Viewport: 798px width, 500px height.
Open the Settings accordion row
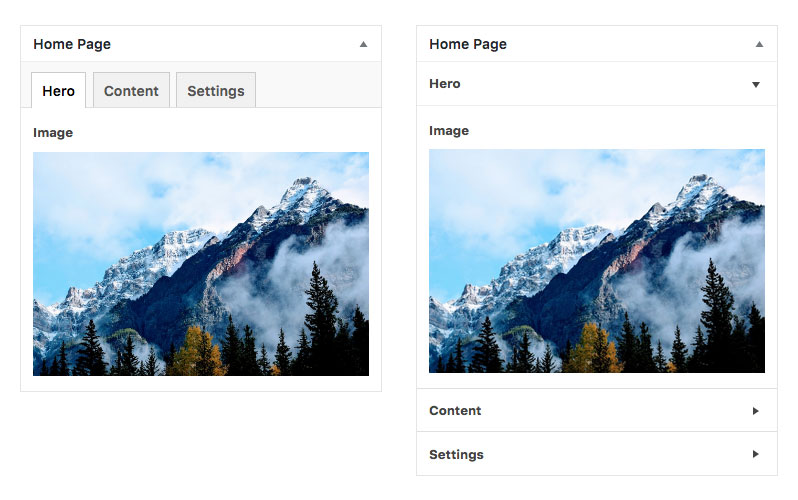[597, 454]
